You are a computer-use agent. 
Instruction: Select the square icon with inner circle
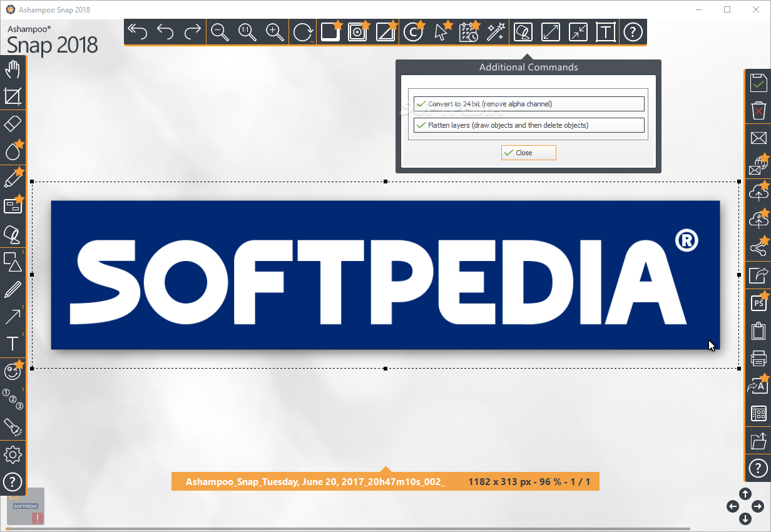(x=358, y=32)
